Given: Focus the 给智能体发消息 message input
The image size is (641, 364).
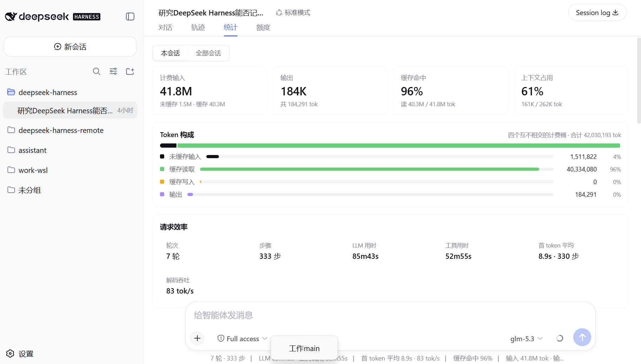Looking at the screenshot, I should (390, 315).
